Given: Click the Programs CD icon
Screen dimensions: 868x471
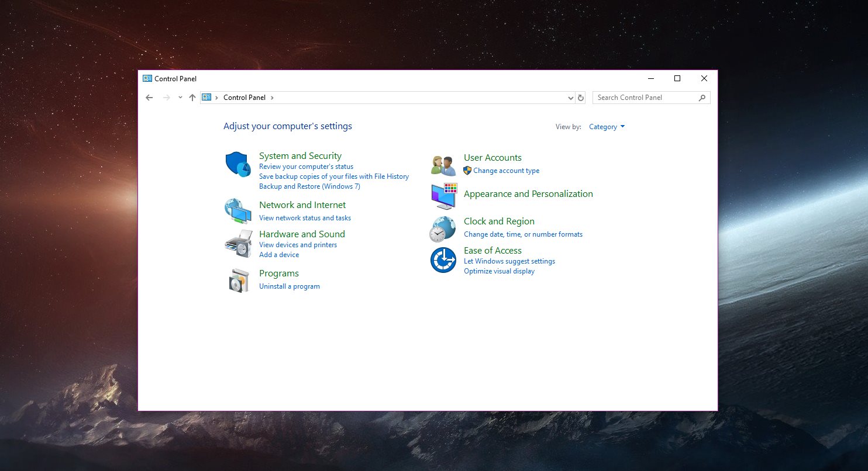Looking at the screenshot, I should coord(239,280).
